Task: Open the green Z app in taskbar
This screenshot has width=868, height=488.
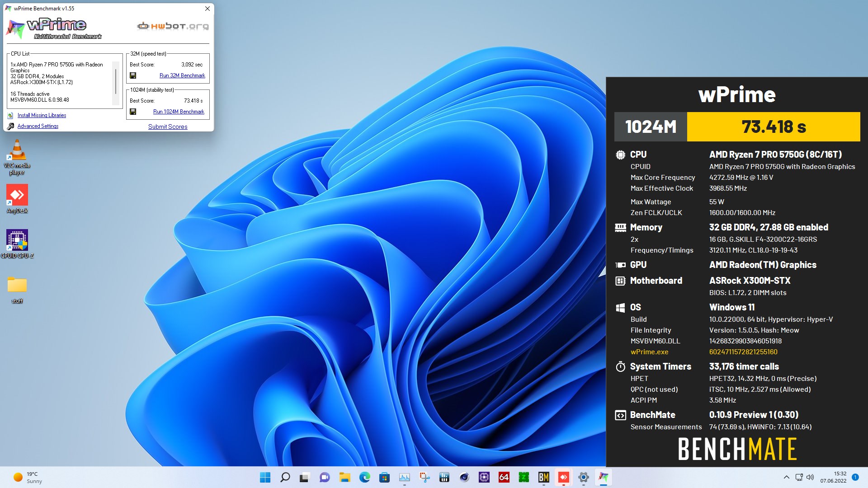Action: [x=524, y=477]
